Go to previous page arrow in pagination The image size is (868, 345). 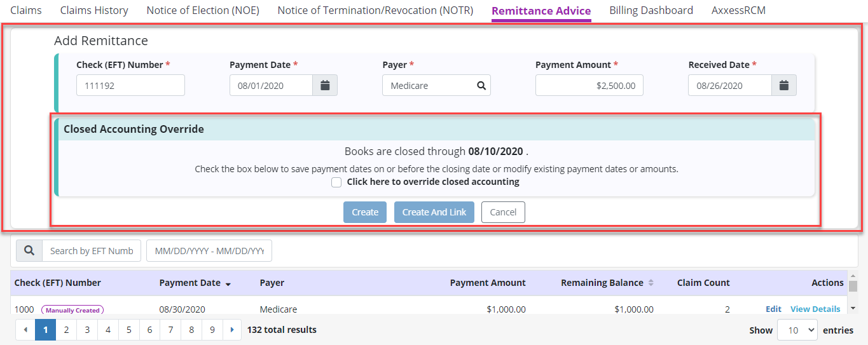tap(25, 330)
